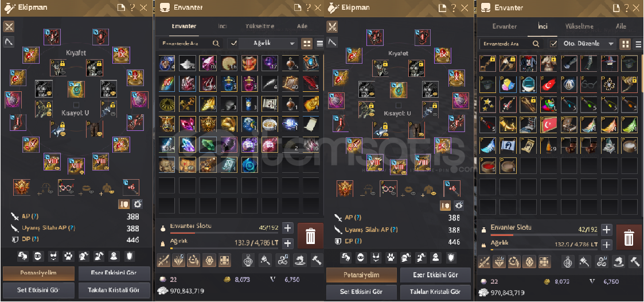Image resolution: width=644 pixels, height=302 pixels.
Task: Toggle the checkbox next to Oto. Düzenle
Action: pos(553,44)
